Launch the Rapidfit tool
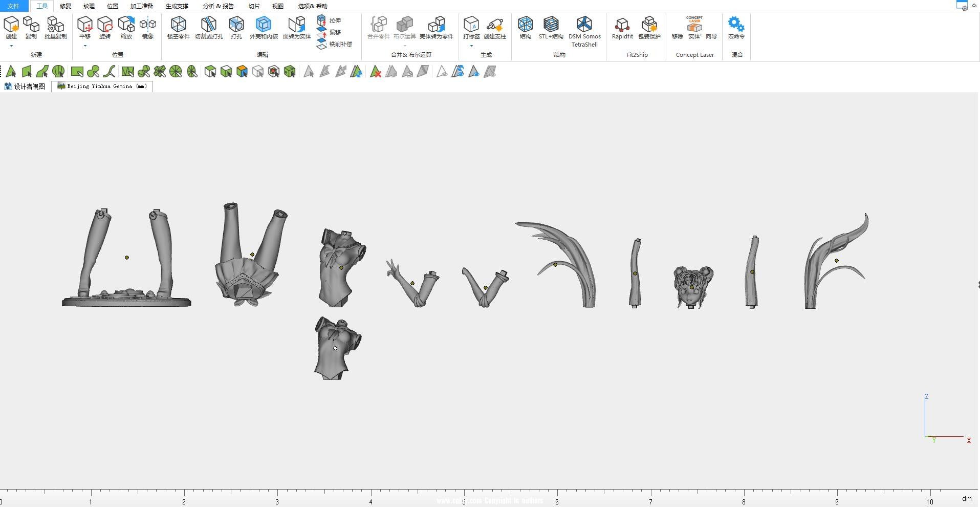Viewport: 980px width, 507px height. point(622,28)
